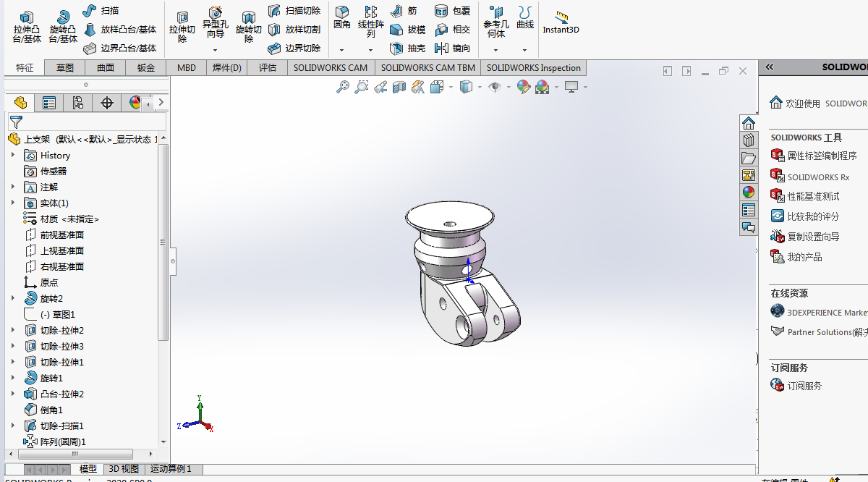
Task: Open the 参考几何体 dropdown arrow
Action: (x=496, y=51)
